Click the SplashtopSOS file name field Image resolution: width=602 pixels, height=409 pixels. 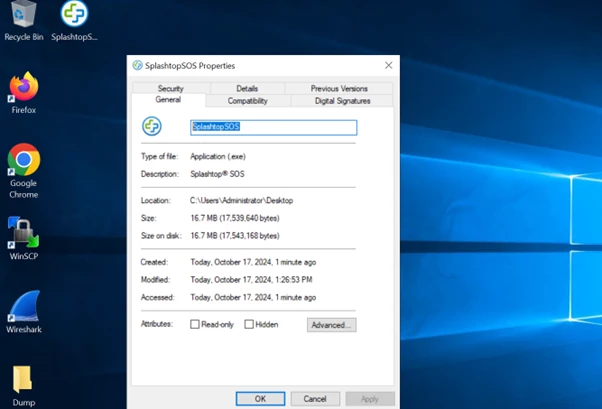pyautogui.click(x=274, y=127)
